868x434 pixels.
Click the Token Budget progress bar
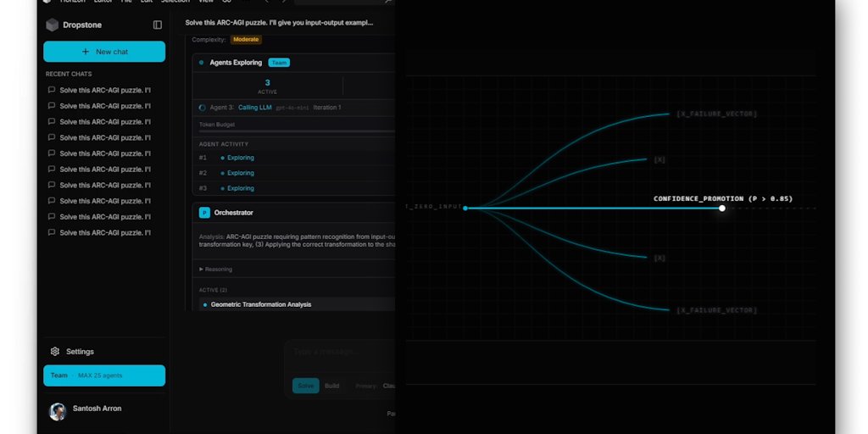tap(296, 131)
